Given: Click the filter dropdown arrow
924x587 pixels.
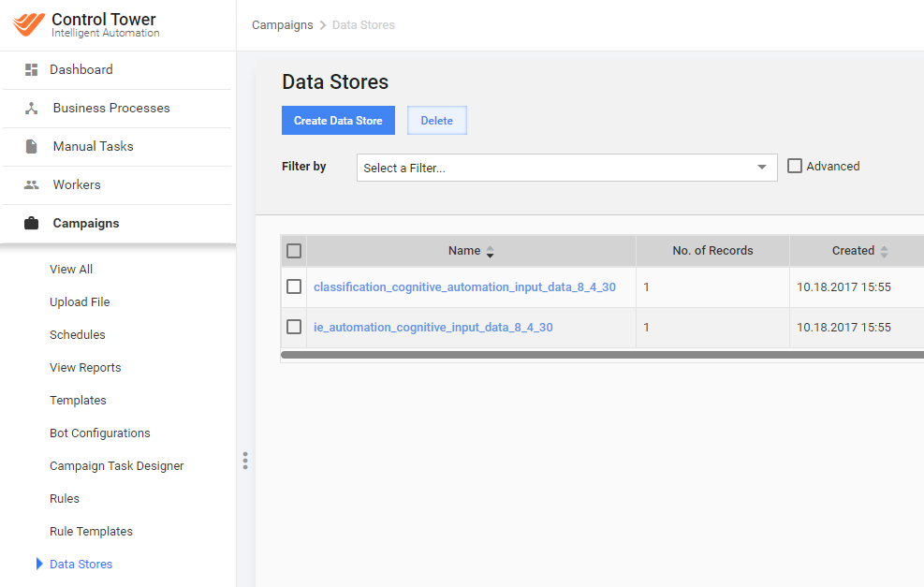Looking at the screenshot, I should click(761, 168).
